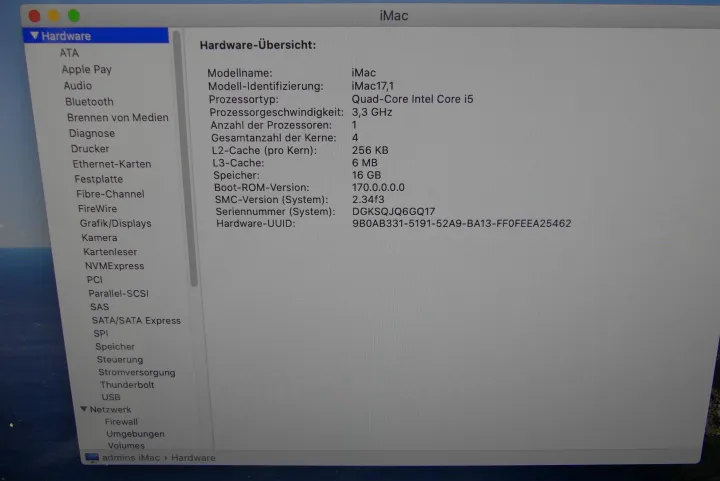Open the SPI section
The image size is (720, 481).
click(101, 333)
